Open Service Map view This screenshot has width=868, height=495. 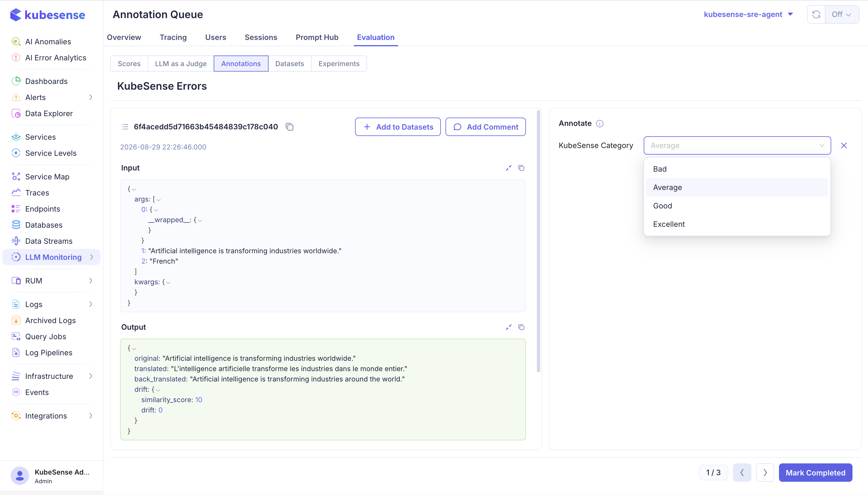pos(47,177)
